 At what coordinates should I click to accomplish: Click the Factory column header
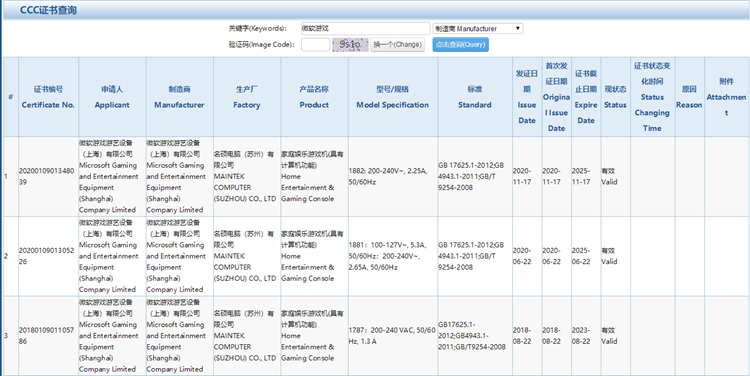247,97
